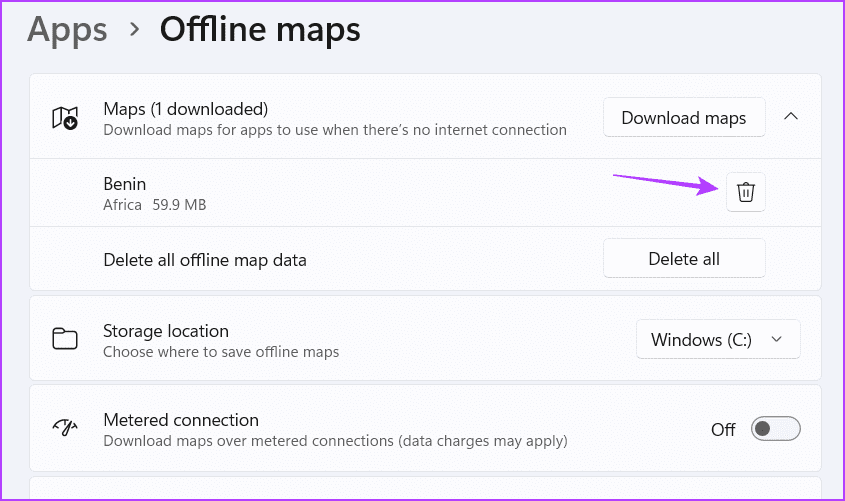
Task: Click the Storage location folder icon
Action: coord(65,339)
